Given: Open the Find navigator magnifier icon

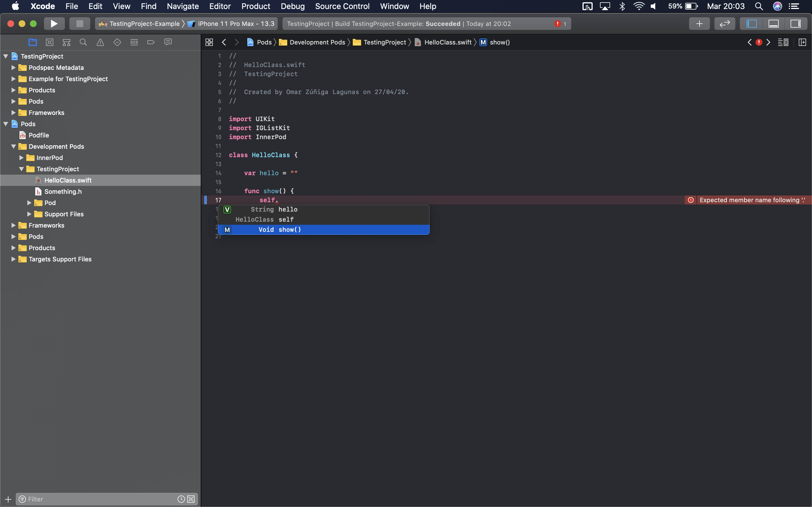Looking at the screenshot, I should coord(83,42).
